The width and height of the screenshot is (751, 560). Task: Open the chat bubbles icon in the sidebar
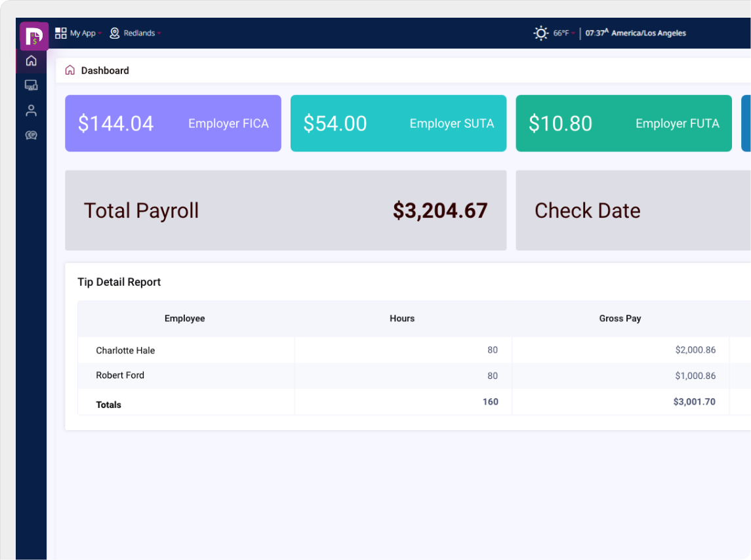click(31, 135)
